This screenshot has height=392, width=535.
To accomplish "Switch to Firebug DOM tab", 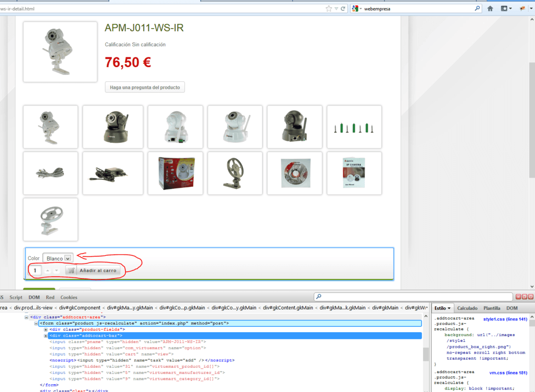I will 34,298.
